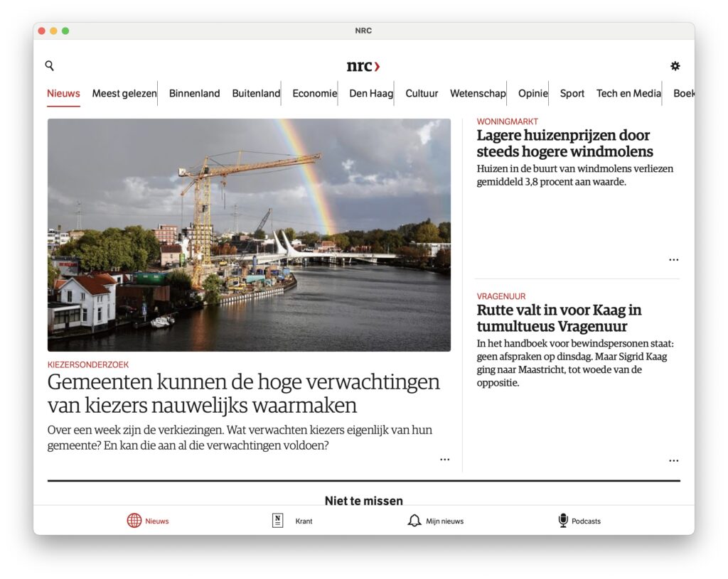Click the Mijn nieuws bell icon
Image resolution: width=728 pixels, height=579 pixels.
click(414, 521)
